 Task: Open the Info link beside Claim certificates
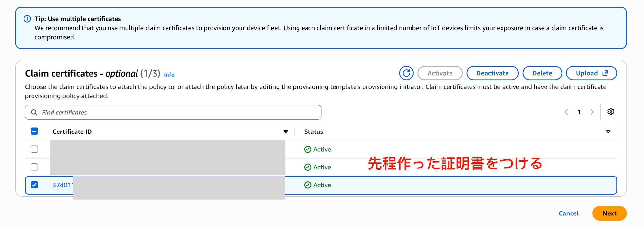169,75
